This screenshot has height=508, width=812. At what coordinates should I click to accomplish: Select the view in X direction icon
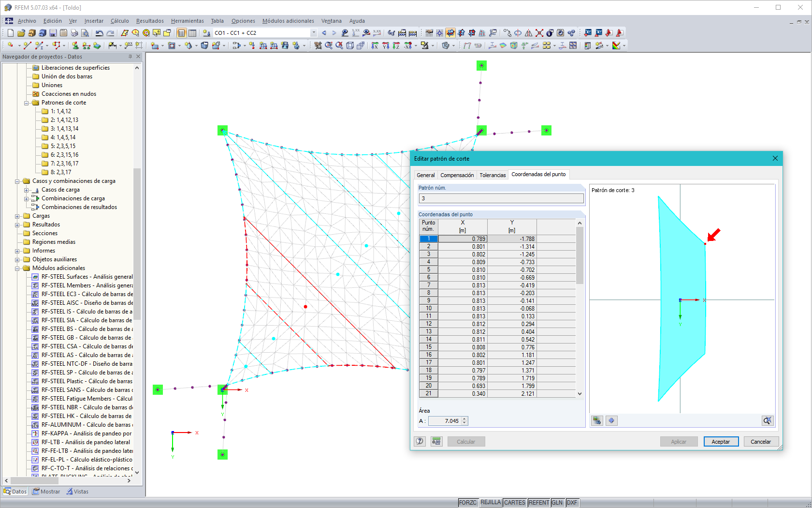[x=376, y=45]
